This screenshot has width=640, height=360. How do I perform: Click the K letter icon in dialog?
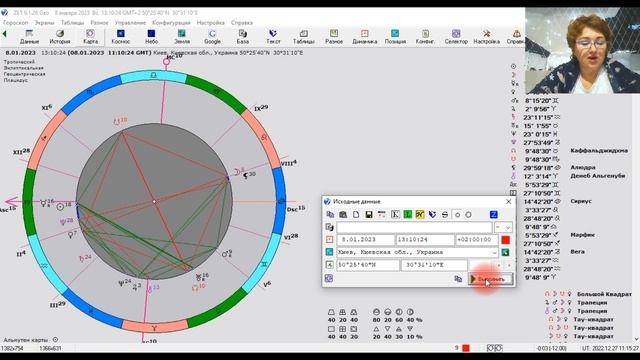click(395, 215)
